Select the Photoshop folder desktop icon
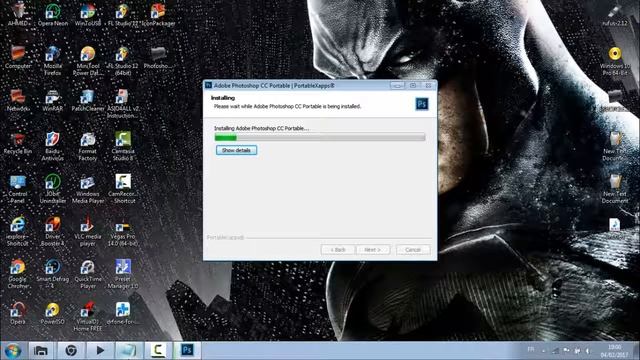Viewport: 640px width, 360px height. pos(158,58)
